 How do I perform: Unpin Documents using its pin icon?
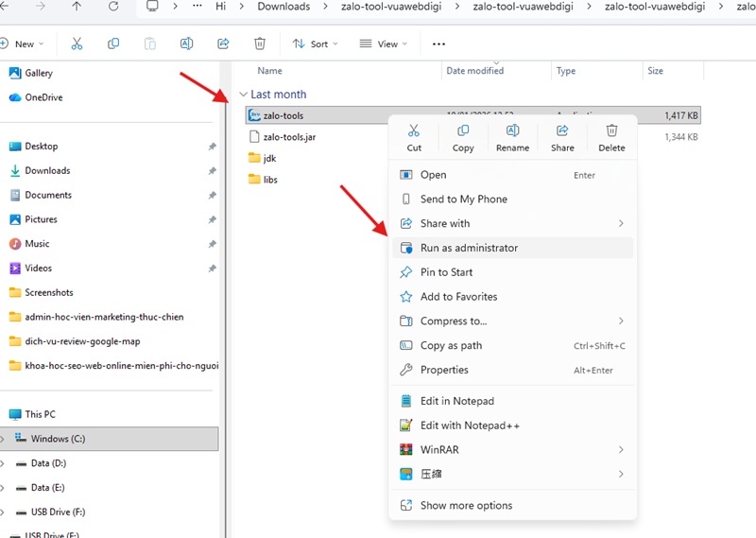point(212,195)
